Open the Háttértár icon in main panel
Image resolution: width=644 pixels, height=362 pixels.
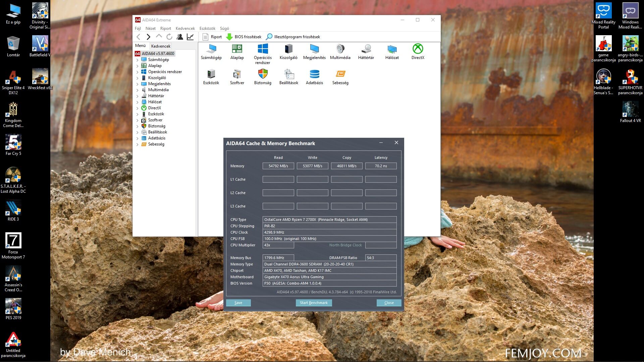[x=366, y=52]
